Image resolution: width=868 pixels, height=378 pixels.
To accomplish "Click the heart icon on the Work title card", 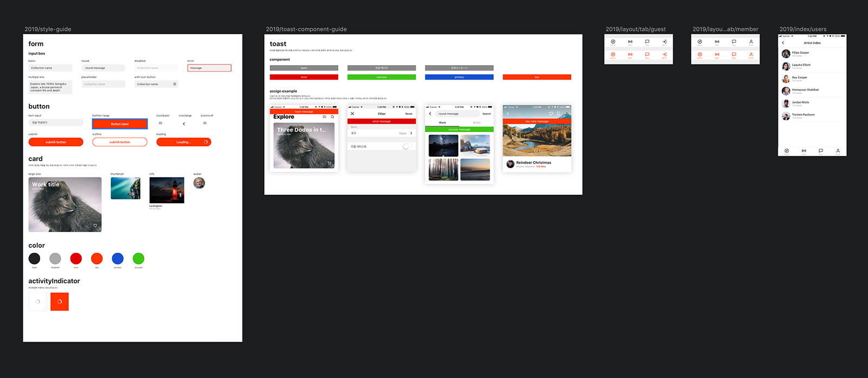I will (95, 226).
